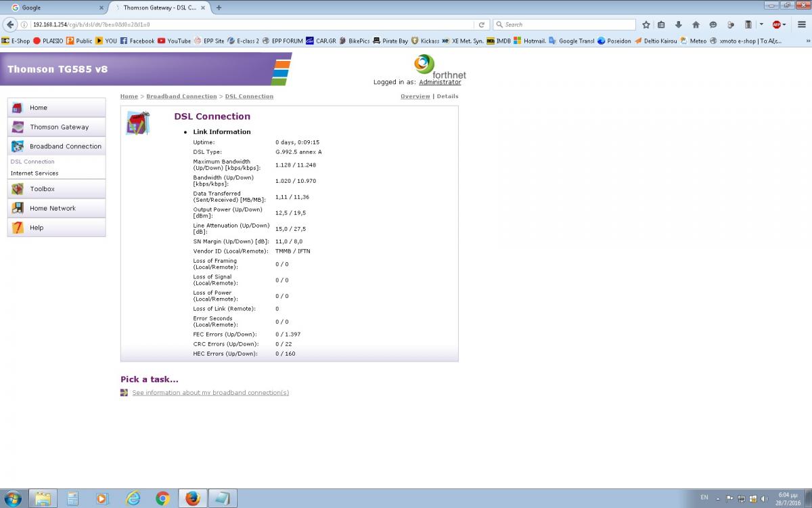Select Internet Services in the sidebar
The height and width of the screenshot is (508, 812).
(35, 173)
